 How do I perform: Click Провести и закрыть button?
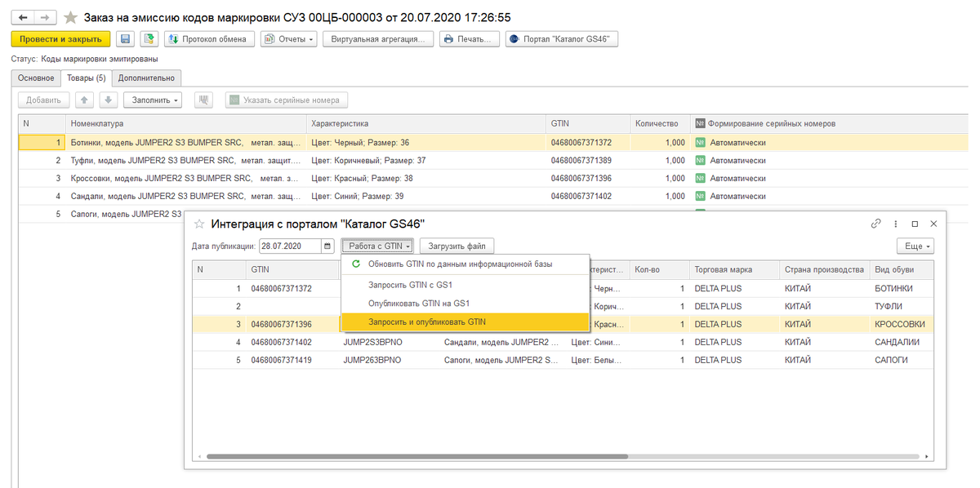tap(60, 39)
